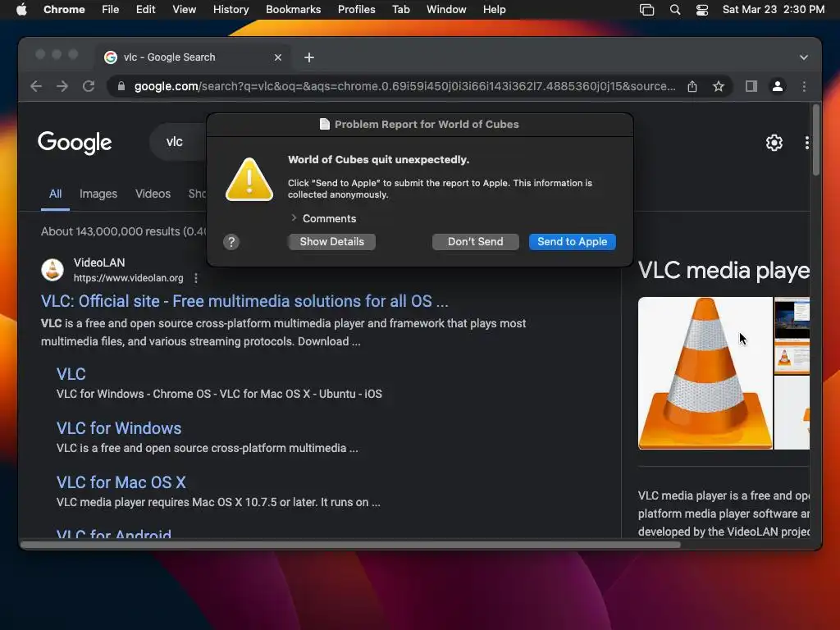The height and width of the screenshot is (630, 840).
Task: Open more options for VideoLAN result
Action: [x=196, y=278]
